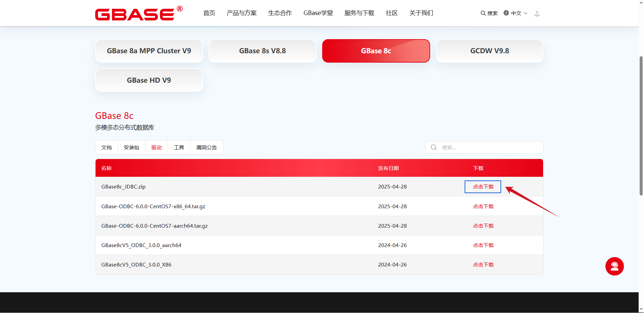This screenshot has height=313, width=644.
Task: Click the 搜索 label in the header
Action: point(492,13)
